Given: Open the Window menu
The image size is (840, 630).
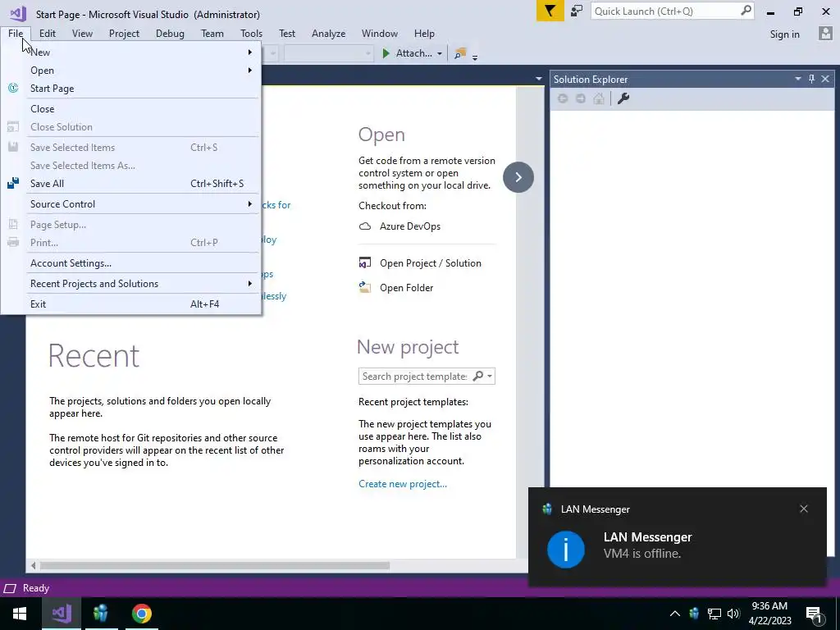Looking at the screenshot, I should pos(379,33).
